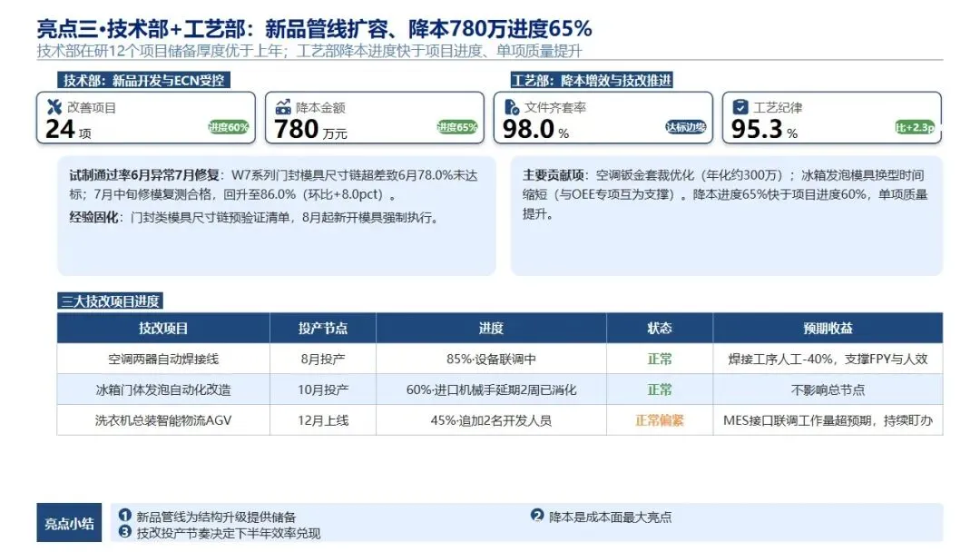The image size is (980, 552).
Task: Click the 780 万元 value
Action: tap(310, 130)
